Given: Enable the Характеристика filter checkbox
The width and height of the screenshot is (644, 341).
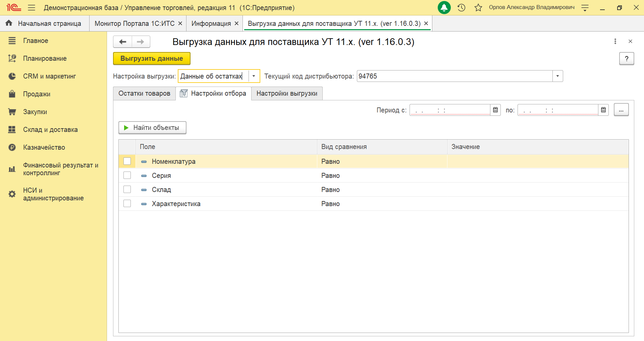Looking at the screenshot, I should (x=127, y=204).
